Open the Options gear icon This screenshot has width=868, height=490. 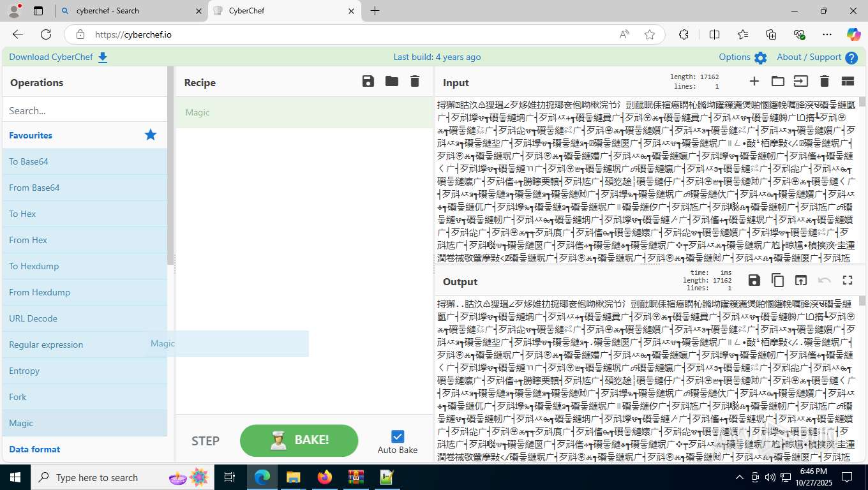pos(760,57)
